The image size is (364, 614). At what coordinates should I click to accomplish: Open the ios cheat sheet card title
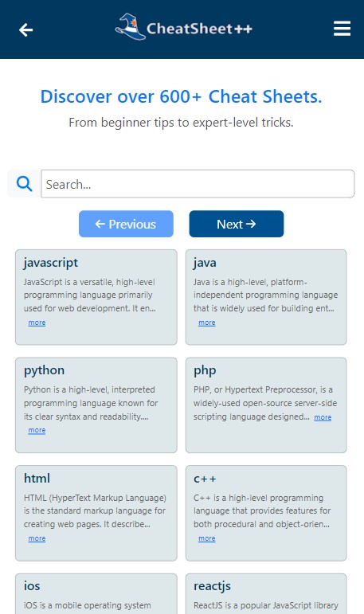click(32, 586)
